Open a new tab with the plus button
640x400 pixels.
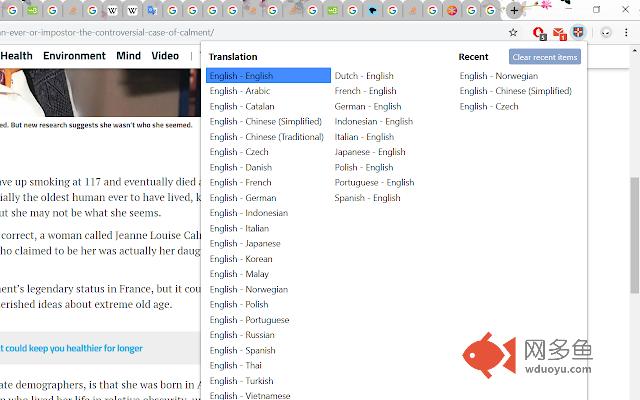514,11
